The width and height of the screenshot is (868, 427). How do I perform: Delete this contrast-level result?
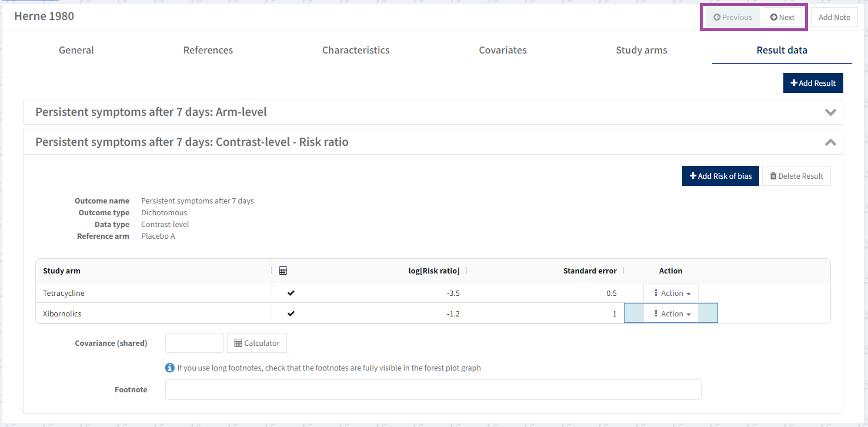point(796,176)
